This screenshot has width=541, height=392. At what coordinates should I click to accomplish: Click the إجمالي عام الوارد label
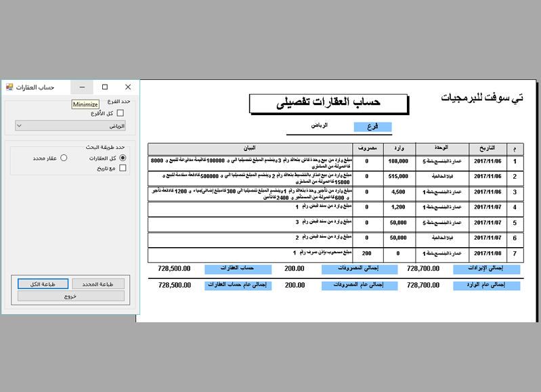(x=486, y=286)
